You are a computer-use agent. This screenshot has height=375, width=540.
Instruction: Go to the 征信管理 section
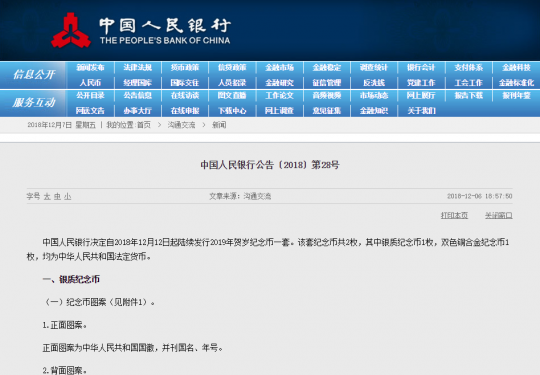327,83
